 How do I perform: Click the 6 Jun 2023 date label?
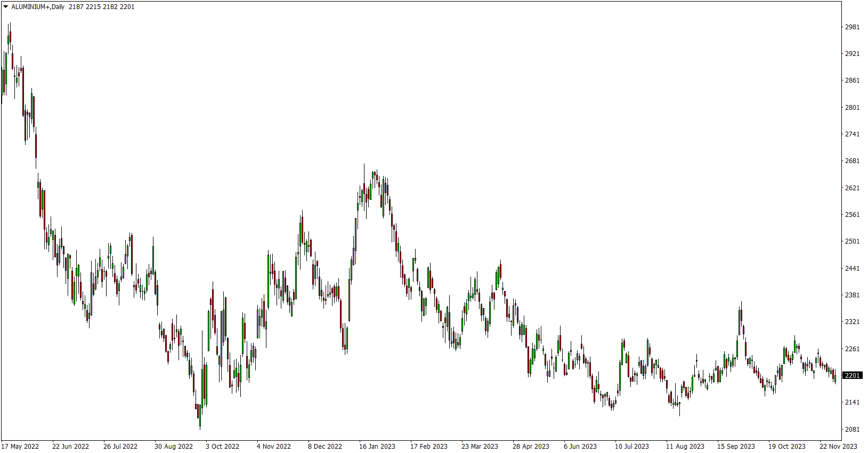click(x=580, y=447)
